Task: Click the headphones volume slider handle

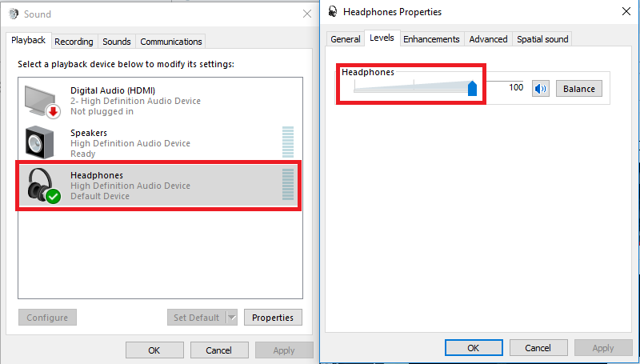Action: pyautogui.click(x=472, y=87)
